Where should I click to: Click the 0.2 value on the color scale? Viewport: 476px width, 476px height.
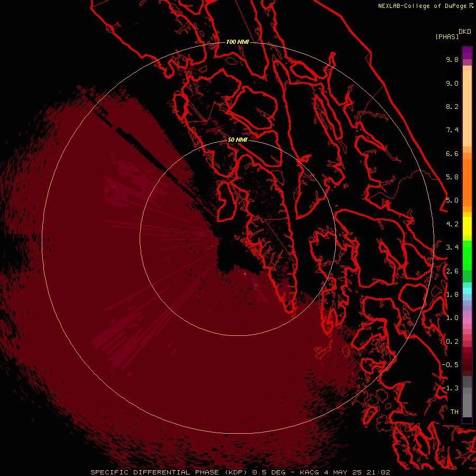point(452,342)
